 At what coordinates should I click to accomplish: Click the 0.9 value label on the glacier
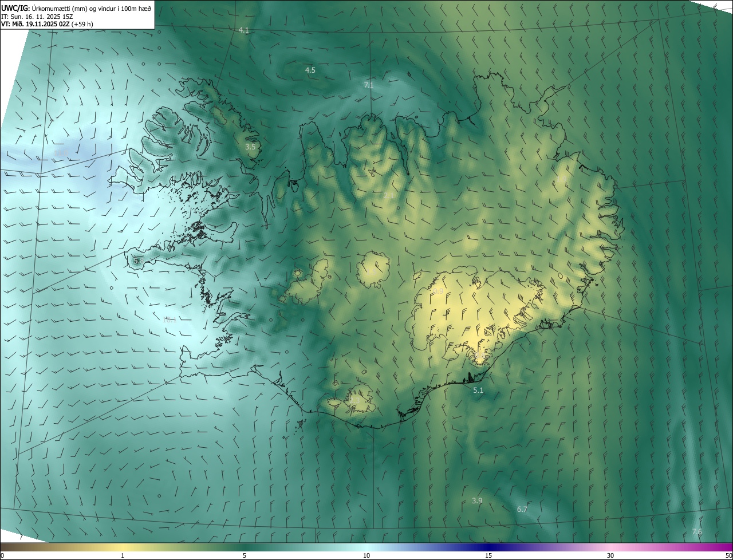coord(438,291)
